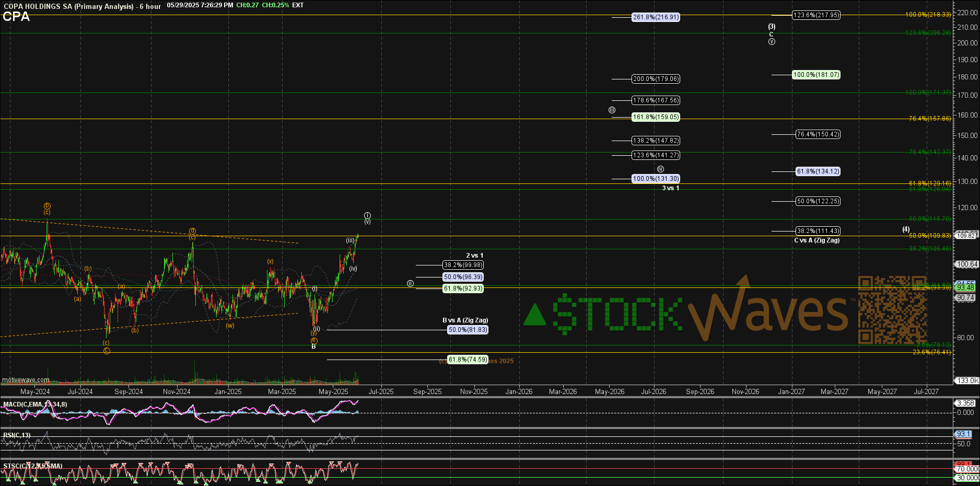
Task: Select the '2 vs 1' retracement caption
Action: click(x=475, y=256)
